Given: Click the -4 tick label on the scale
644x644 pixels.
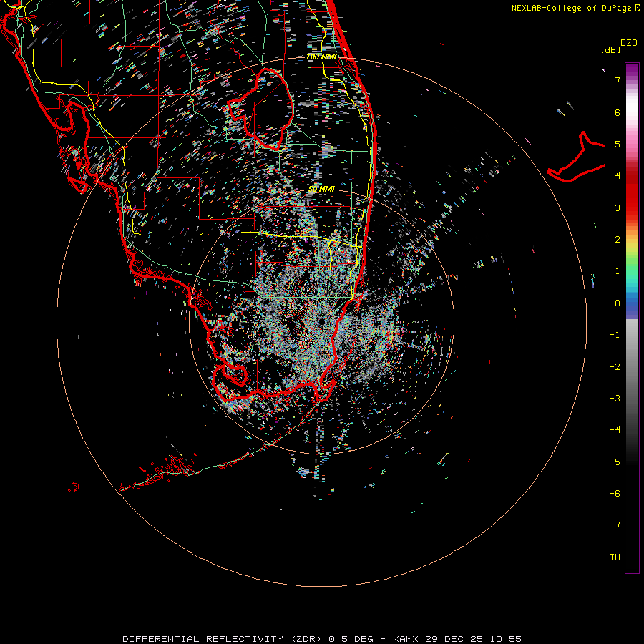Looking at the screenshot, I should coord(615,430).
